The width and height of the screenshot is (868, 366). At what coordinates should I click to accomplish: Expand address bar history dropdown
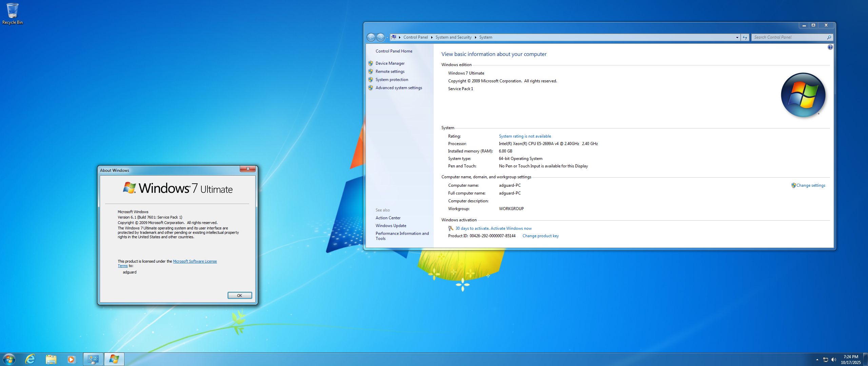point(737,37)
